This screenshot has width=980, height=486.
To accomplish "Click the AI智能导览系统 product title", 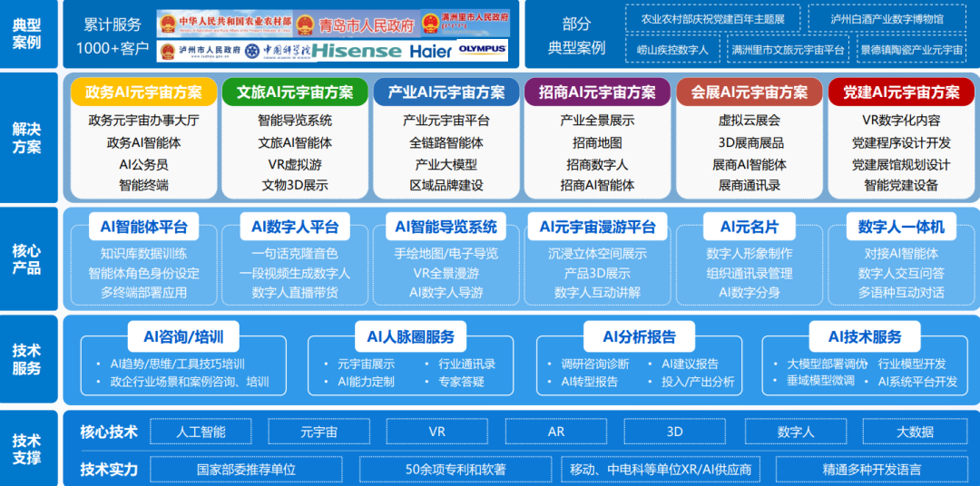I will point(446,226).
